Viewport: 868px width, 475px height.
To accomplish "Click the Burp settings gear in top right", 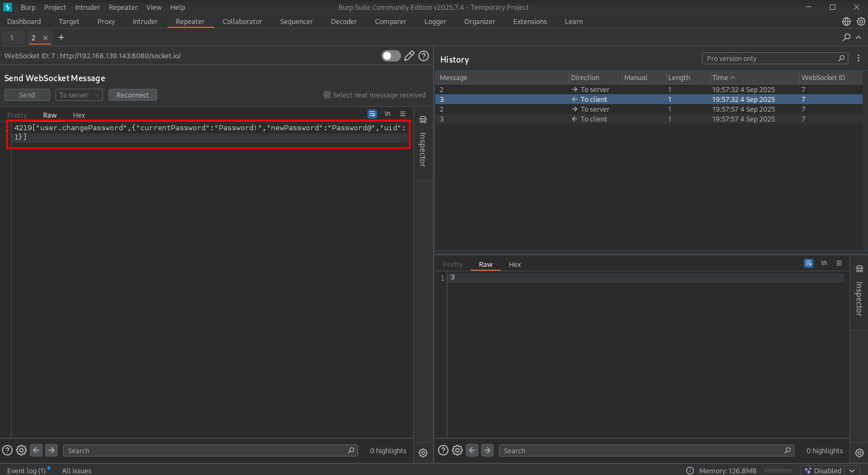I will pos(861,22).
